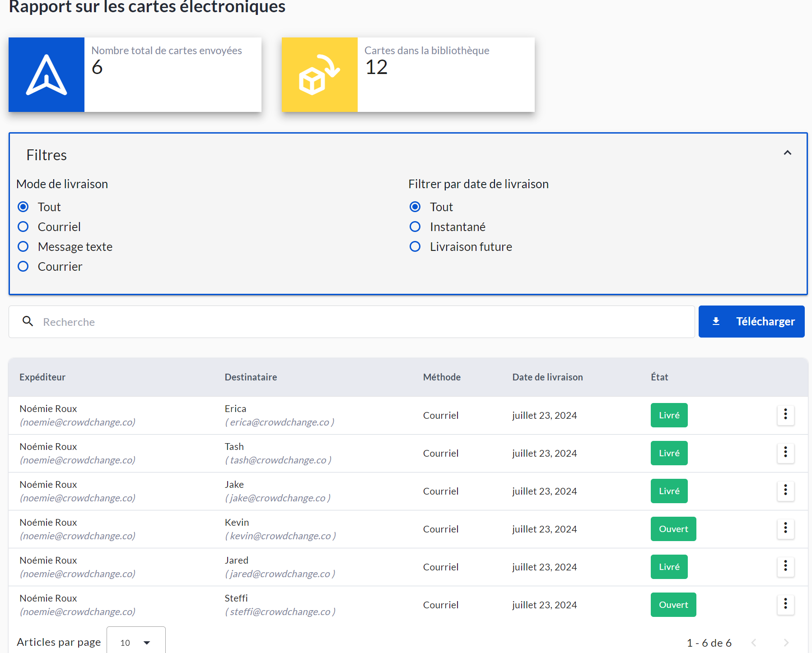Sort by the Expéditeur column header
The width and height of the screenshot is (812, 653).
[42, 377]
